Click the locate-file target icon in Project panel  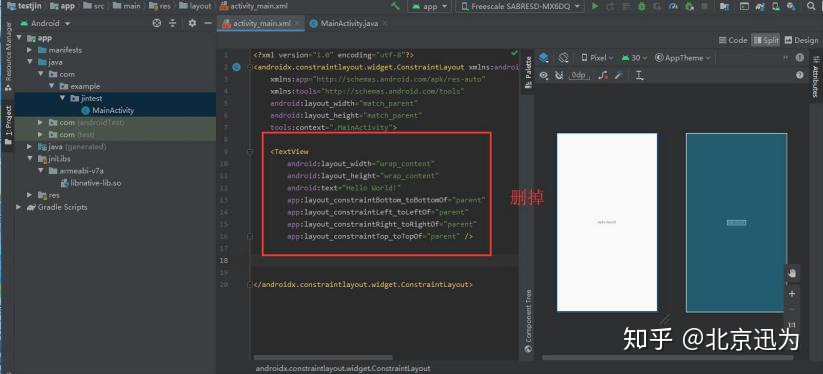(156, 24)
